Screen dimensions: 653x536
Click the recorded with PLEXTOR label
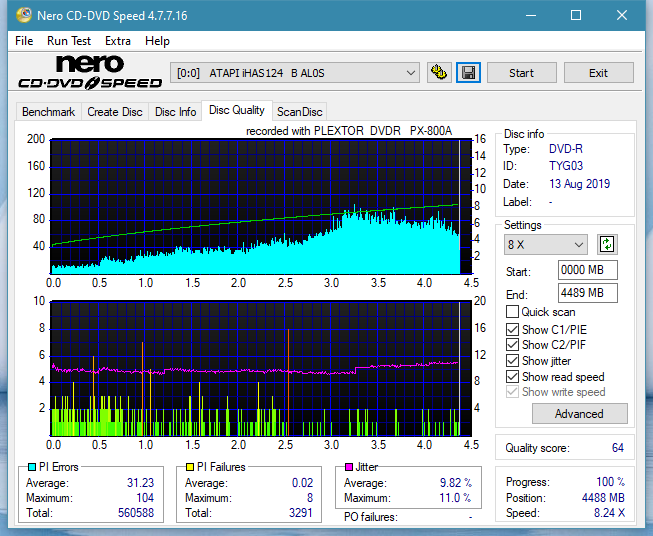(349, 131)
